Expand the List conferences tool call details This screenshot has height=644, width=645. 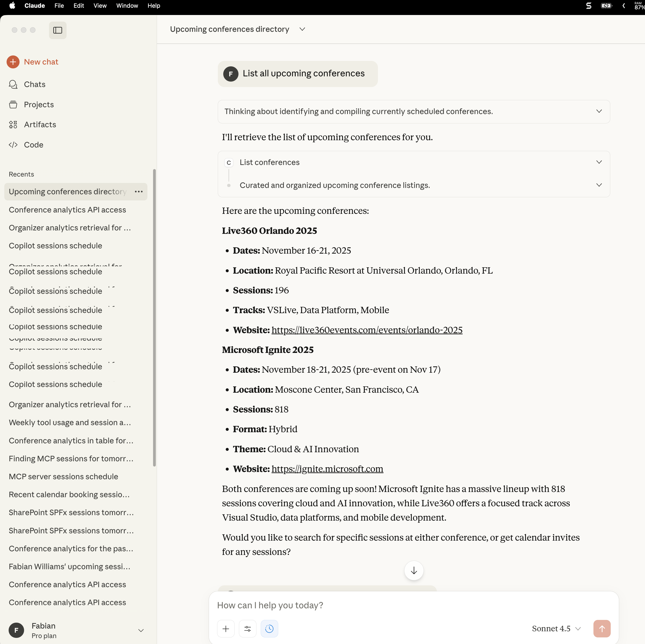pyautogui.click(x=599, y=162)
